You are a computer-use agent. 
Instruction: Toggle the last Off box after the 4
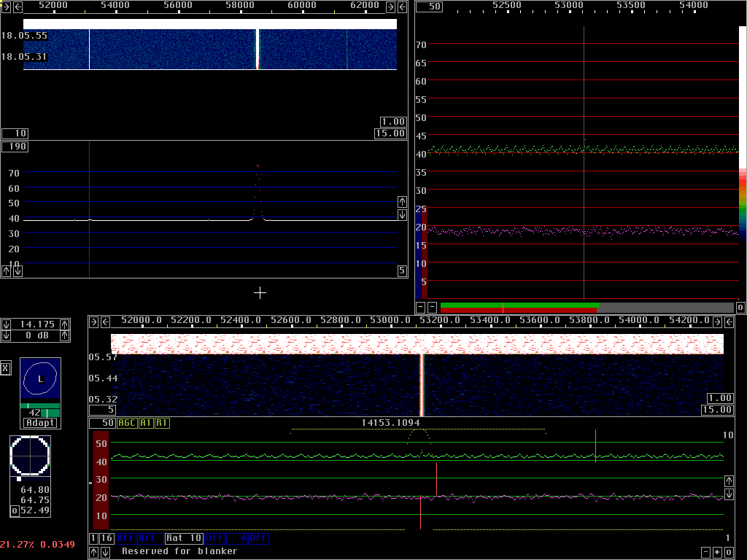pos(258,539)
